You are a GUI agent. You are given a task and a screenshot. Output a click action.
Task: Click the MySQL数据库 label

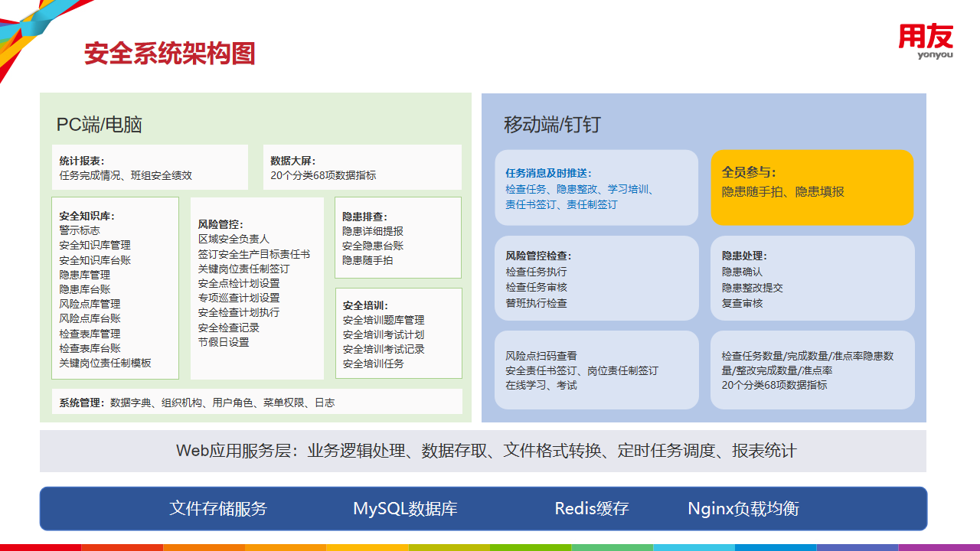tap(405, 509)
